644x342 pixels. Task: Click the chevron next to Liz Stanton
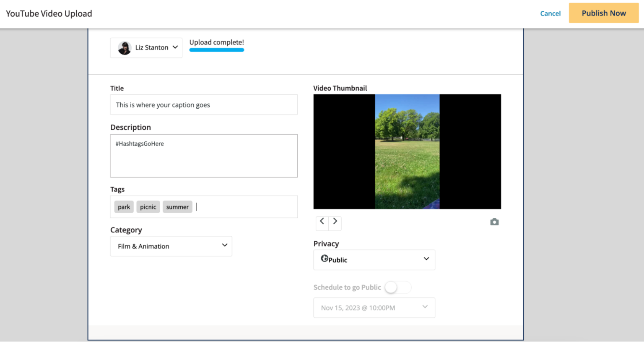[x=175, y=47]
